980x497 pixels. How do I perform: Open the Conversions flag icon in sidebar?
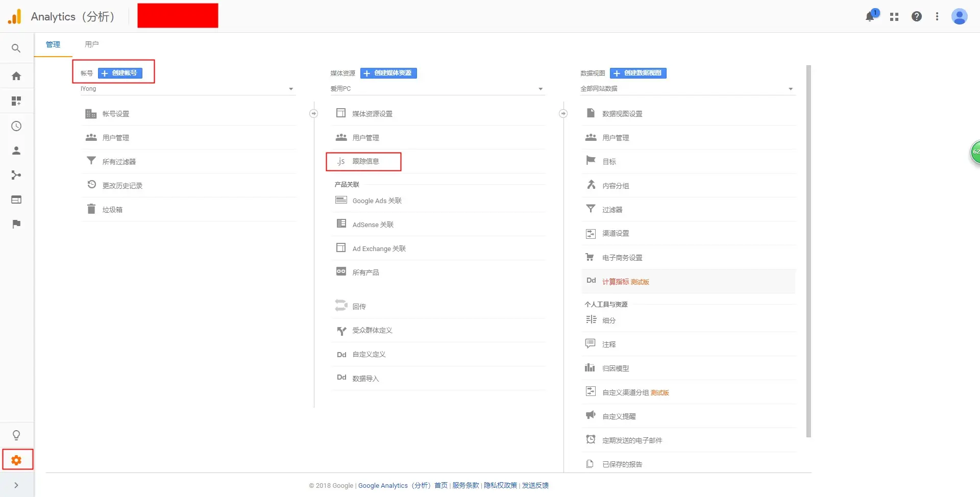point(16,224)
